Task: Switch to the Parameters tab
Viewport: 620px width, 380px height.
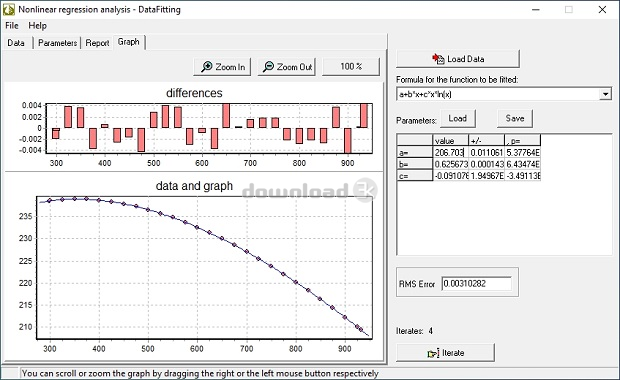Action: (x=57, y=43)
